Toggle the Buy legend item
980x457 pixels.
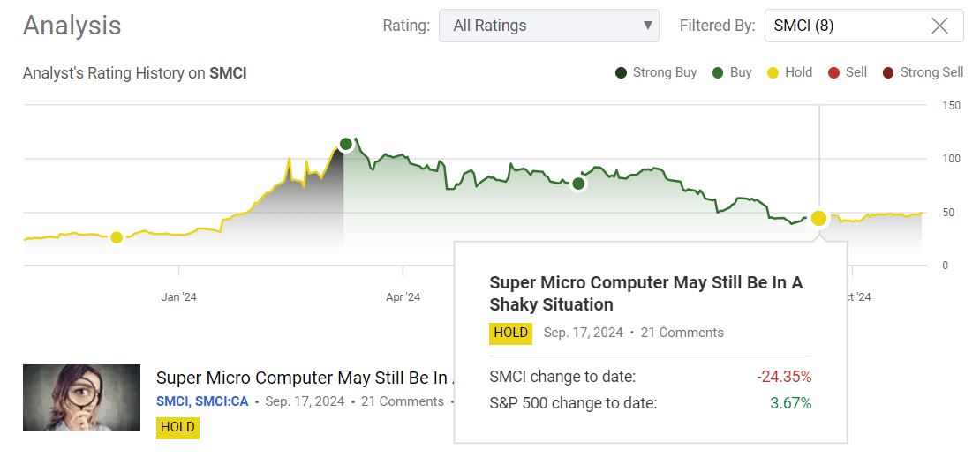click(x=732, y=72)
